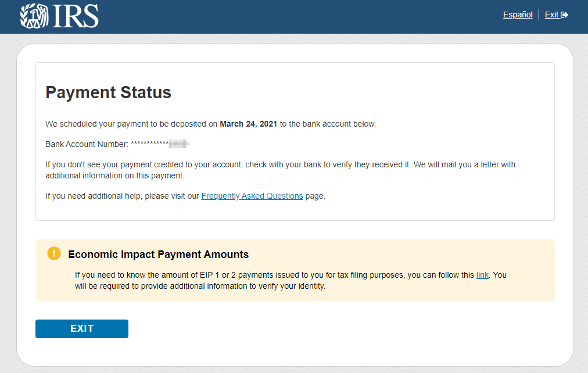
Task: Open the Frequently Asked Questions page
Action: pyautogui.click(x=252, y=196)
